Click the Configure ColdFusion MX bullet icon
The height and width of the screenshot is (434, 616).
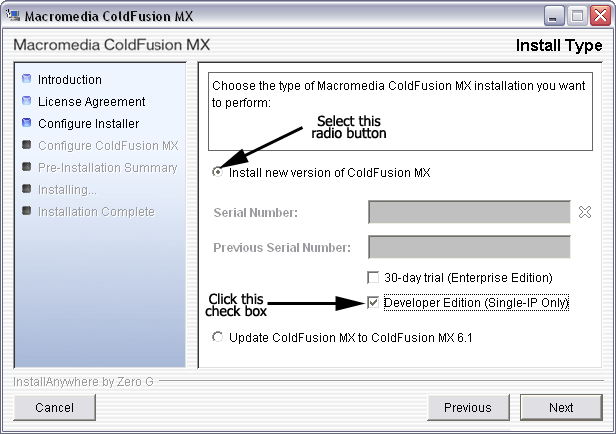point(27,145)
